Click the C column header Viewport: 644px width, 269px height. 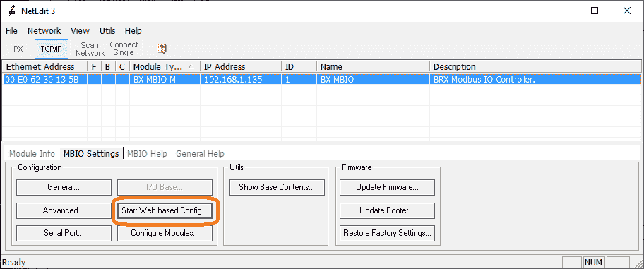[122, 66]
